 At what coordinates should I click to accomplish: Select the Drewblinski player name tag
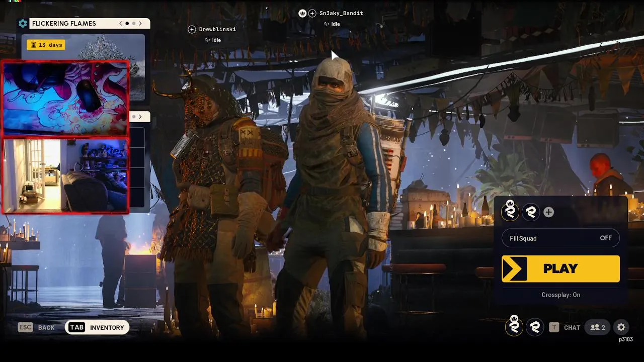(217, 29)
